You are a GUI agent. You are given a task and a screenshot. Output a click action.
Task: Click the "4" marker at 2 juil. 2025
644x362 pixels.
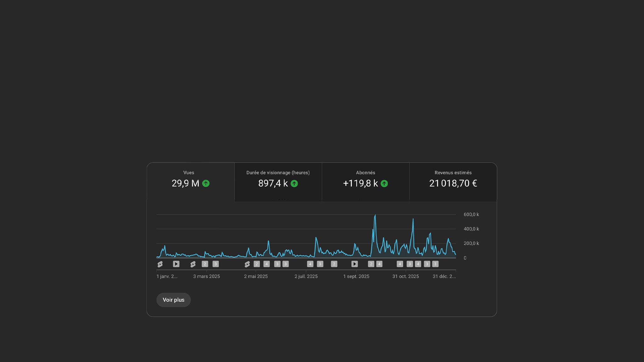(x=310, y=264)
